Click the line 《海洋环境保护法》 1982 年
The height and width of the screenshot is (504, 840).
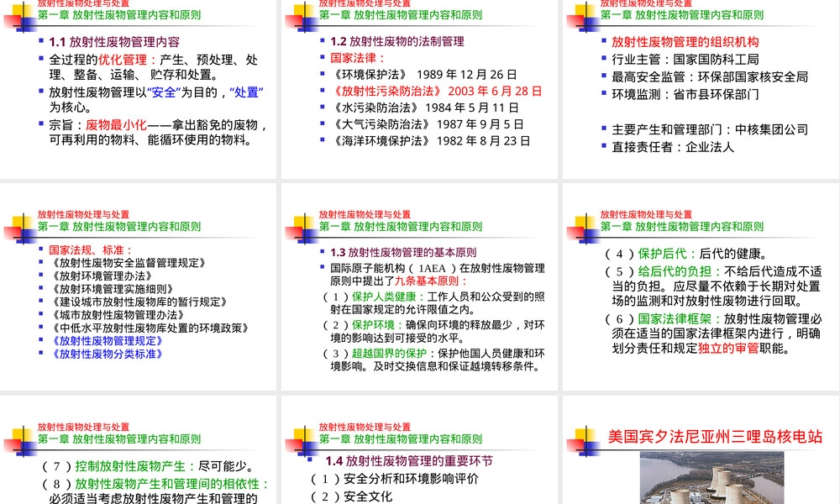pyautogui.click(x=430, y=141)
